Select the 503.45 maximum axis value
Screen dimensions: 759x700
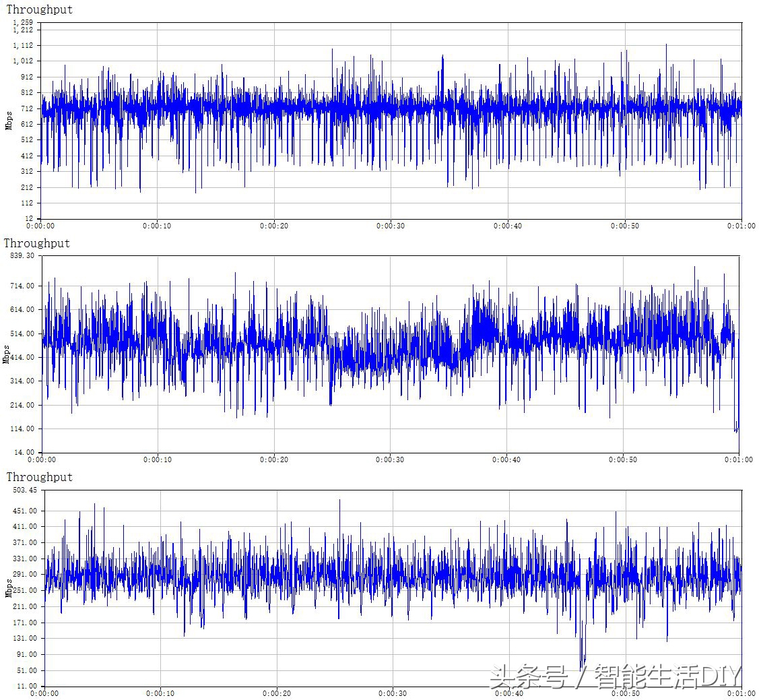pyautogui.click(x=22, y=490)
